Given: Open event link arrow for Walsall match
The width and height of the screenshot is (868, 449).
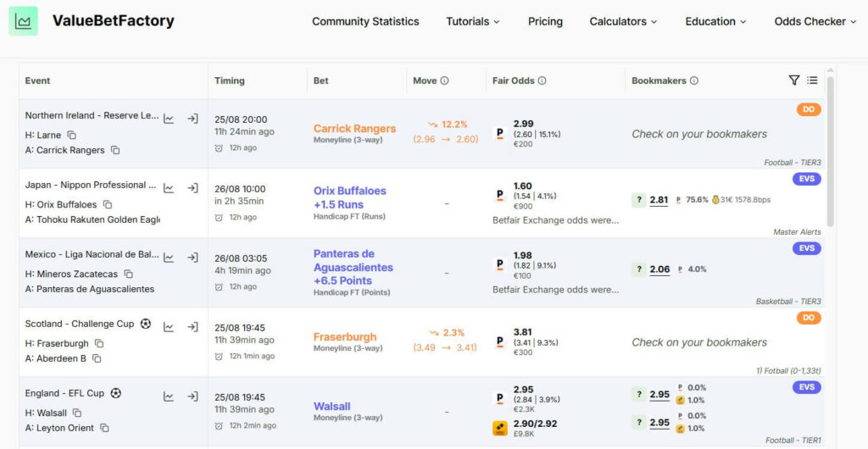Looking at the screenshot, I should coord(192,396).
